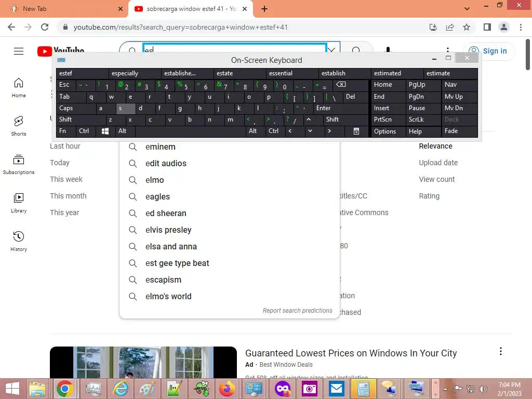Clear the search box with the X icon
The image size is (532, 399).
(331, 50)
